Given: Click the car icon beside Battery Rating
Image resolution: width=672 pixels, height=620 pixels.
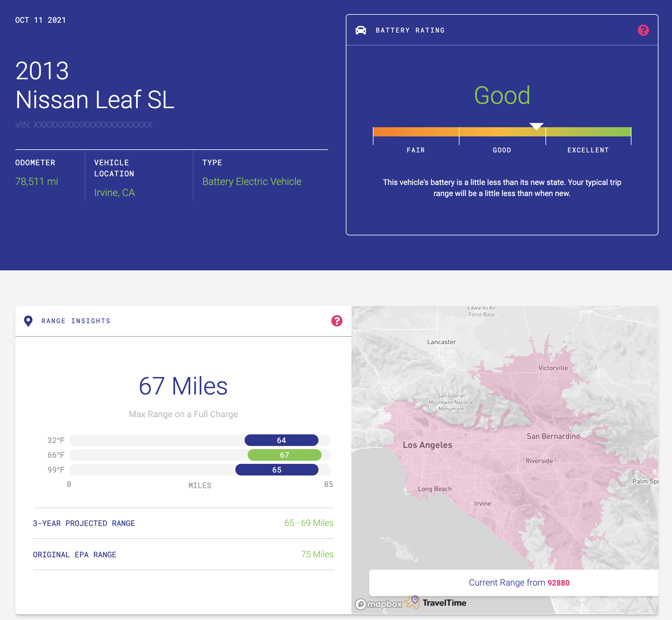Looking at the screenshot, I should pos(361,30).
